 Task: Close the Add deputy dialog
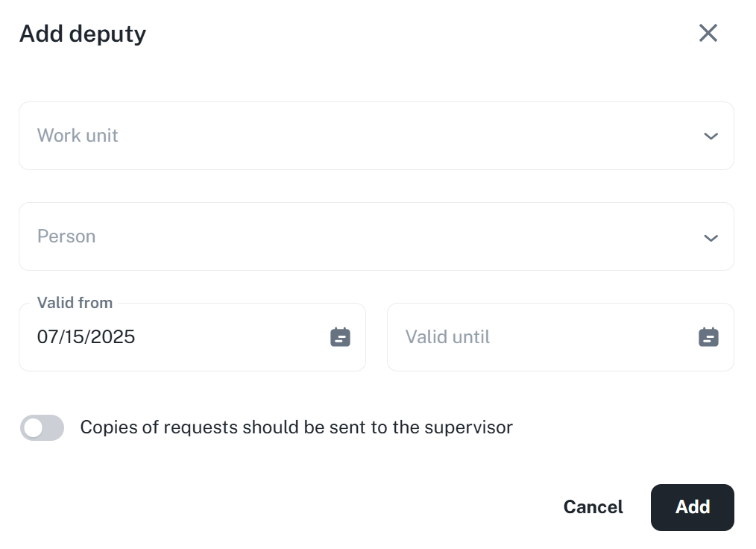point(708,33)
